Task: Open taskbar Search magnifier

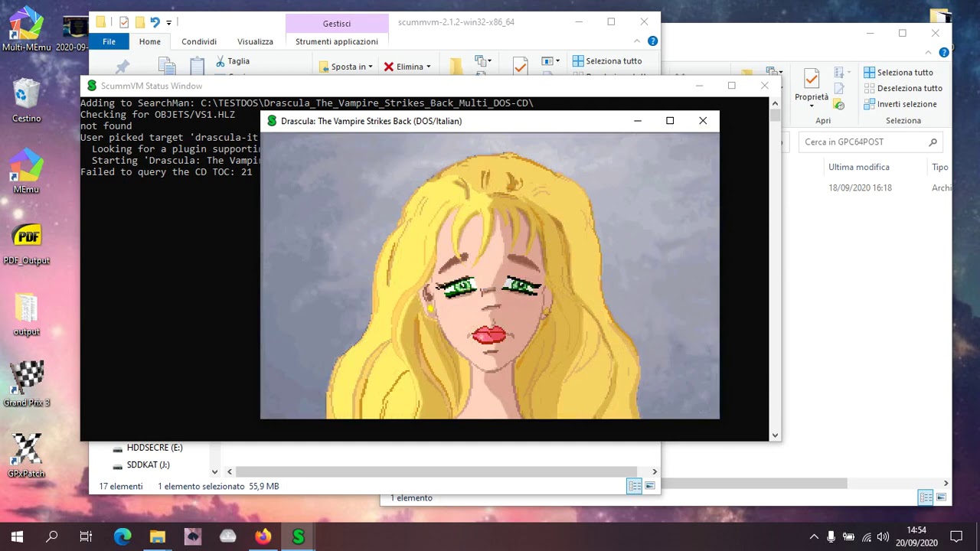Action: (x=51, y=536)
